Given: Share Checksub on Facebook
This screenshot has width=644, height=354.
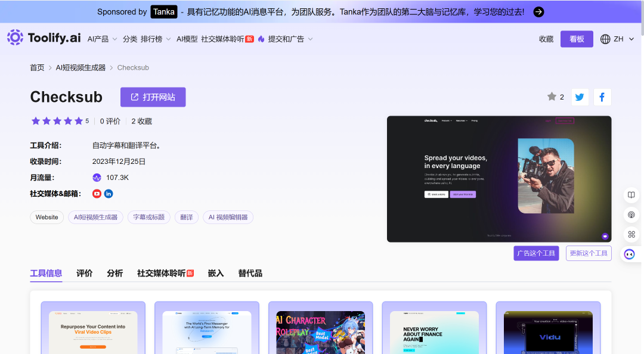Looking at the screenshot, I should tap(602, 97).
